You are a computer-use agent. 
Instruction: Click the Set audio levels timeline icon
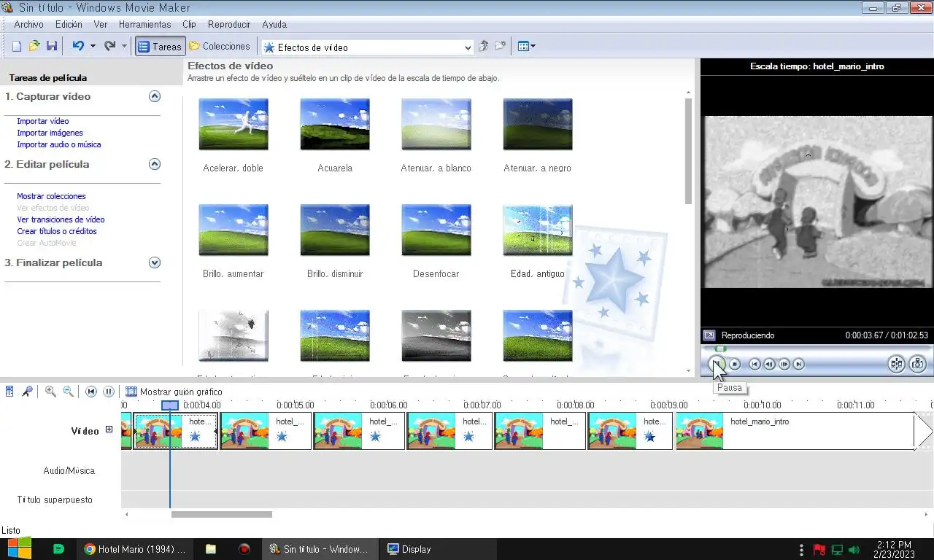coord(9,392)
